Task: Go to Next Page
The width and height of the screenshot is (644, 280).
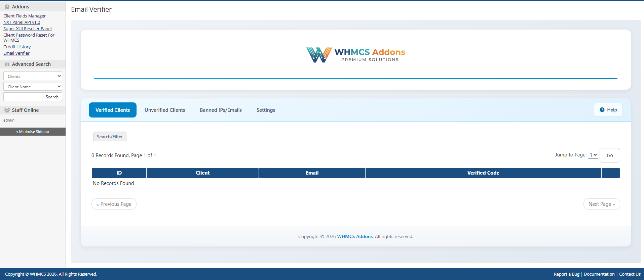Action: 602,204
